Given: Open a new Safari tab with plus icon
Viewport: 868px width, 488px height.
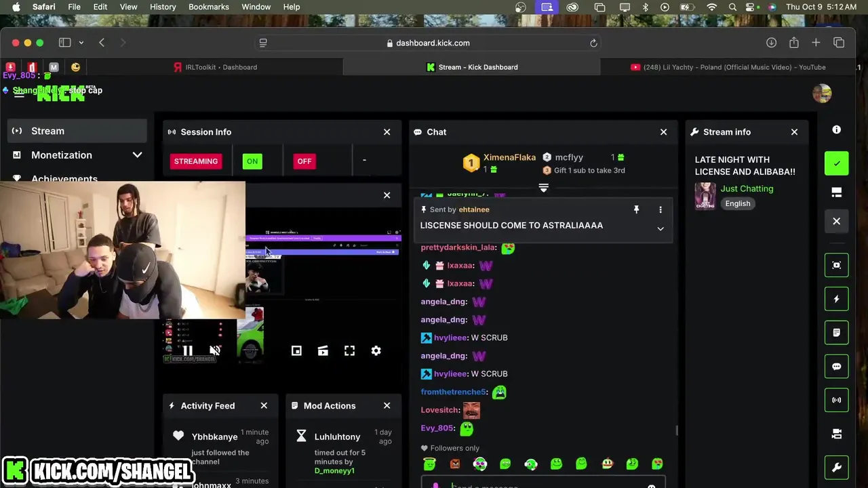Looking at the screenshot, I should [816, 43].
